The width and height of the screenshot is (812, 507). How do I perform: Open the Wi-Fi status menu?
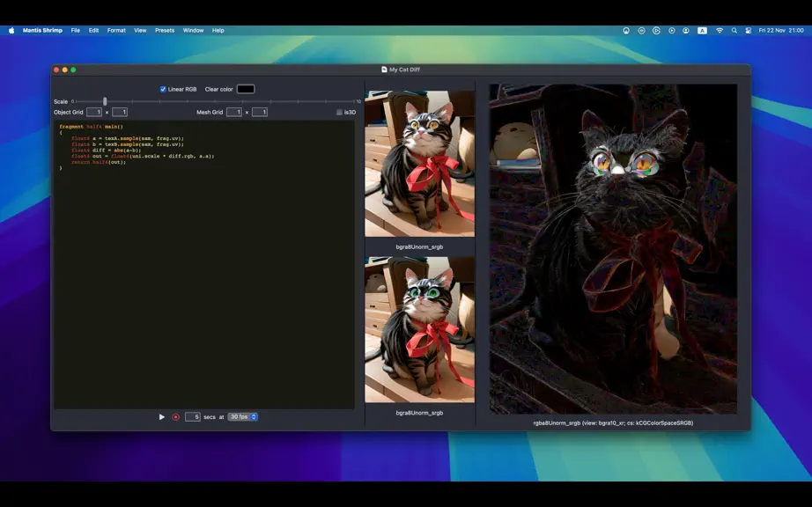[720, 31]
